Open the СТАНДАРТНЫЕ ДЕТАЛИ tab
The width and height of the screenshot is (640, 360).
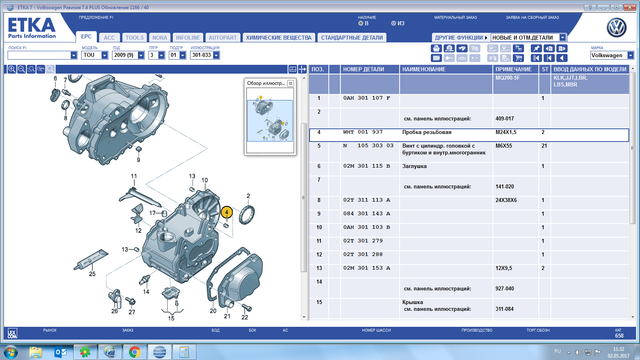click(x=352, y=38)
